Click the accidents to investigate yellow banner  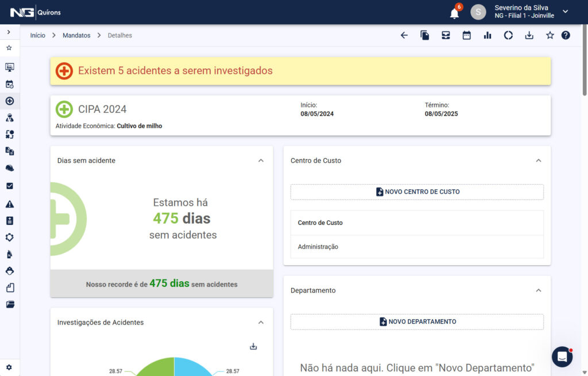point(300,71)
